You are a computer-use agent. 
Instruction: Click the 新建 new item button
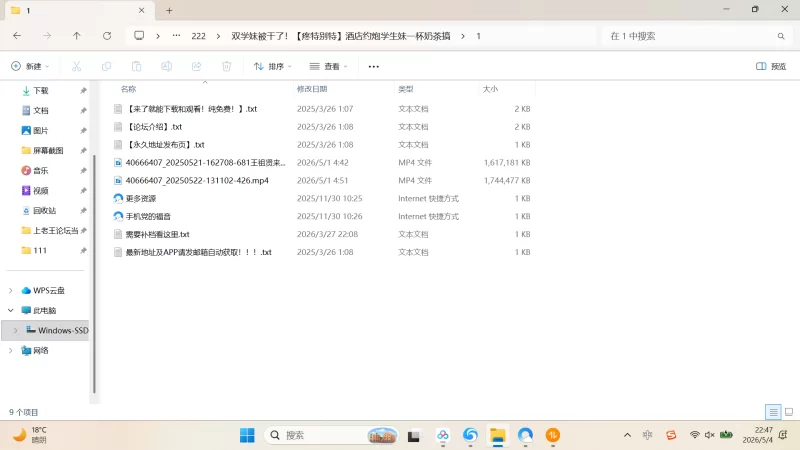[30, 66]
